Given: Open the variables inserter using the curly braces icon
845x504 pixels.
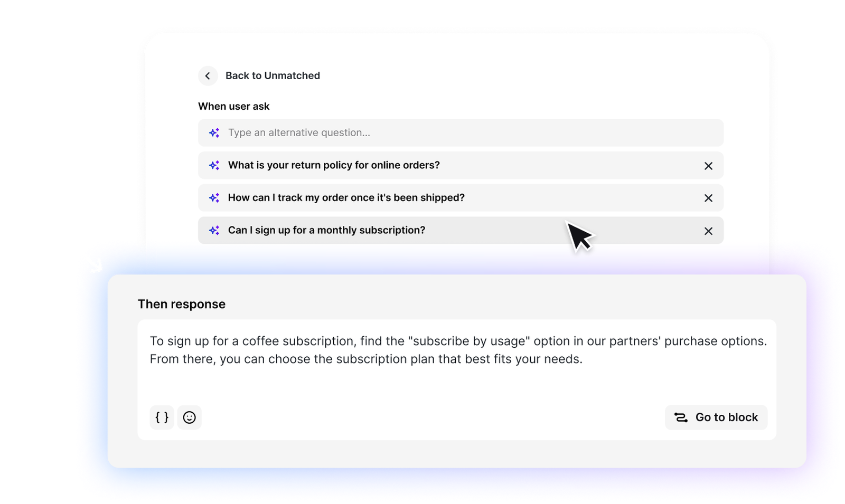Looking at the screenshot, I should click(162, 417).
